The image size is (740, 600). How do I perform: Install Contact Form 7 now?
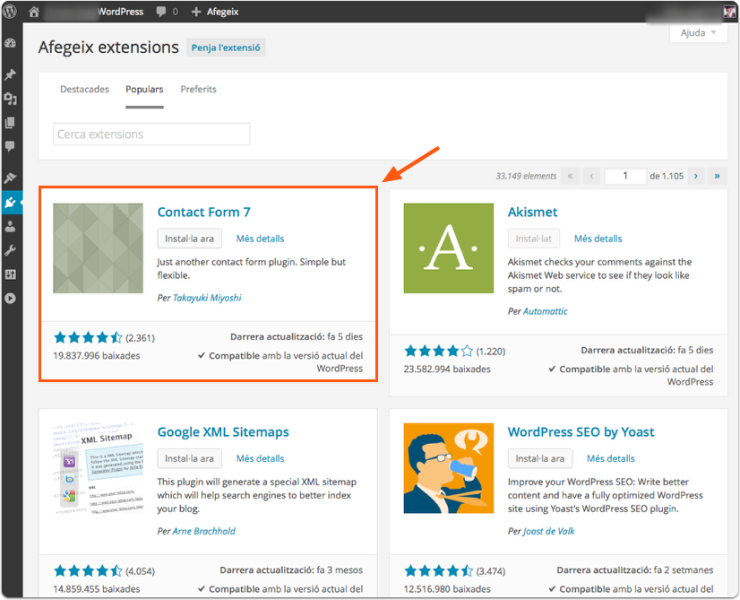point(189,238)
